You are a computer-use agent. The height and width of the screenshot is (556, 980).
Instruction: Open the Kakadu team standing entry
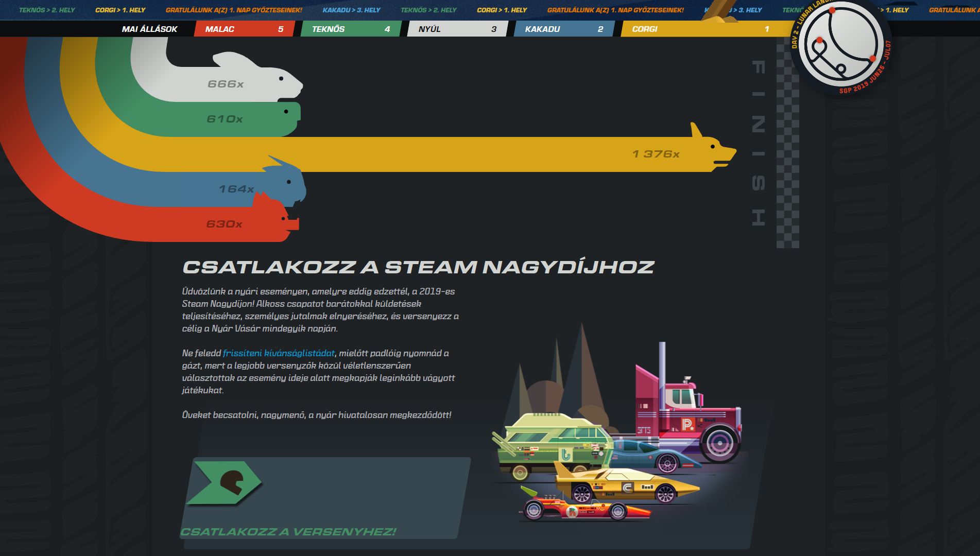tap(564, 29)
